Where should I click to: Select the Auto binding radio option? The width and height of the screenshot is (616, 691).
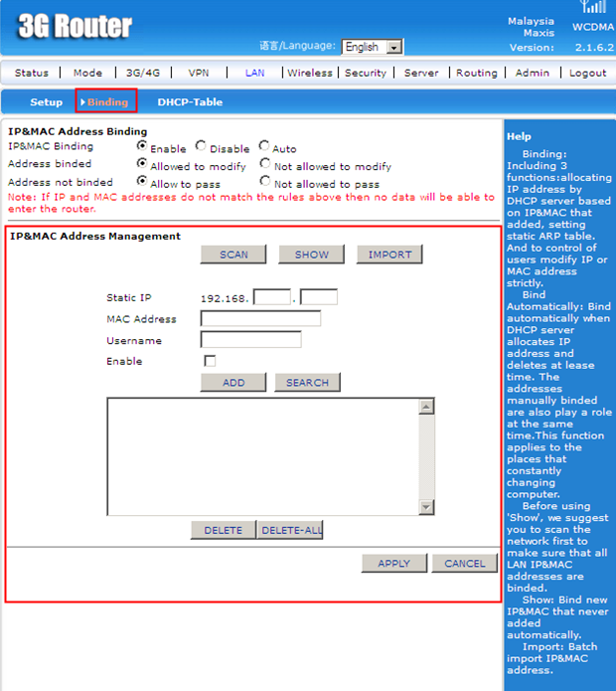(264, 146)
